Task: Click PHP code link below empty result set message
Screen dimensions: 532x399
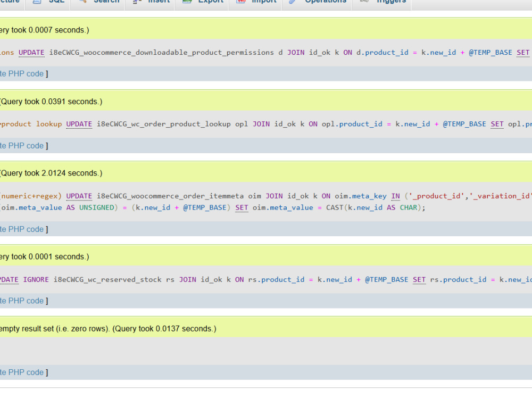Action: click(22, 372)
